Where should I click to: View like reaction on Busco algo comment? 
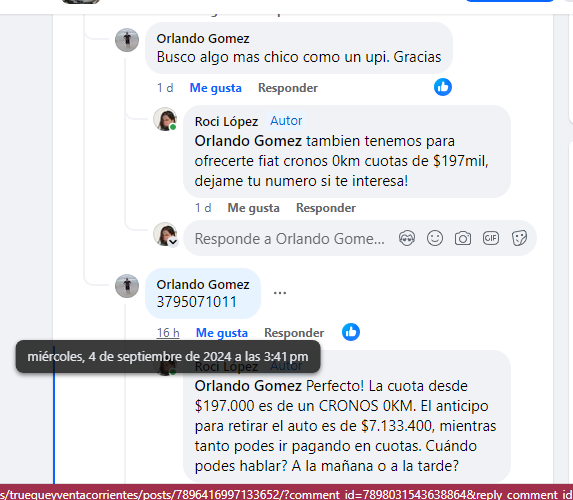[x=443, y=87]
